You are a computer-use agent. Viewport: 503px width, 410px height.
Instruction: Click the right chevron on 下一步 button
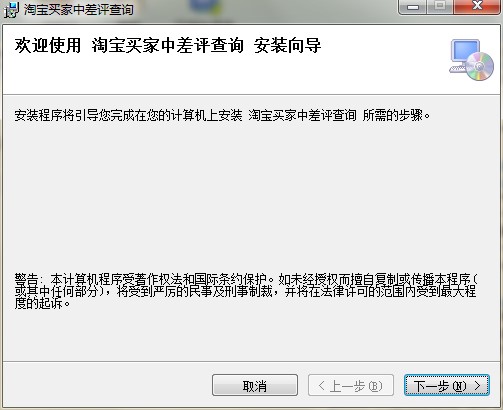(478, 386)
